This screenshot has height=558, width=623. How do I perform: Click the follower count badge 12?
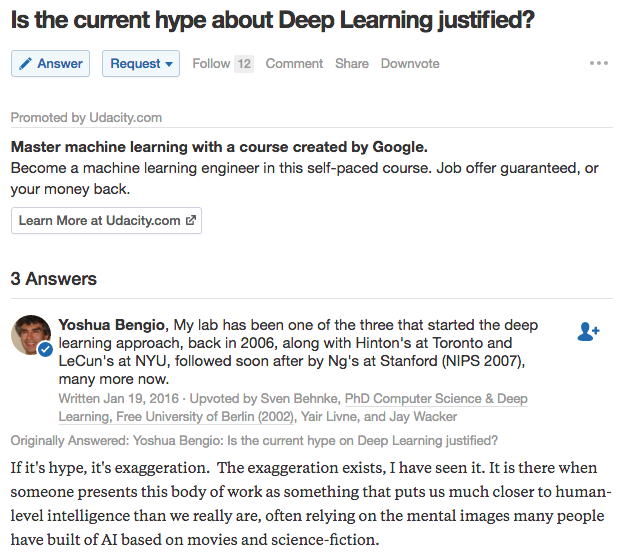tap(244, 64)
